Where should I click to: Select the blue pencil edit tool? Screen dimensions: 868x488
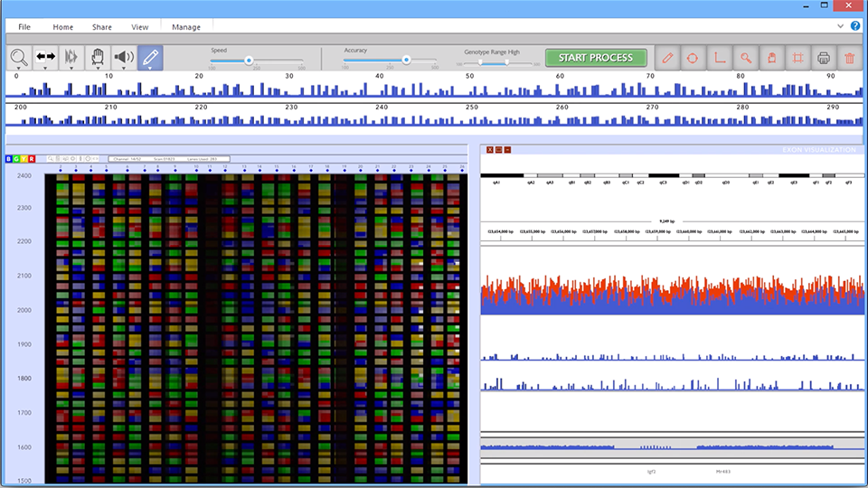(150, 57)
